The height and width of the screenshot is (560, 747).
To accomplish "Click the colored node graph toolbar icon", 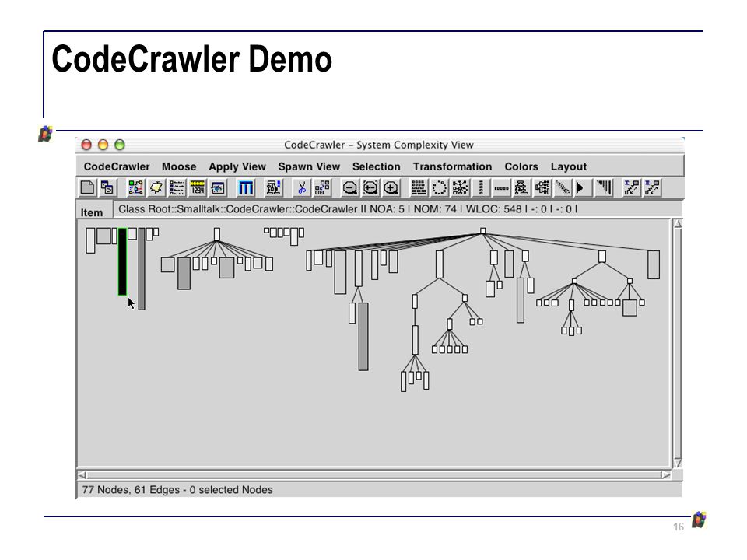I will (x=135, y=187).
